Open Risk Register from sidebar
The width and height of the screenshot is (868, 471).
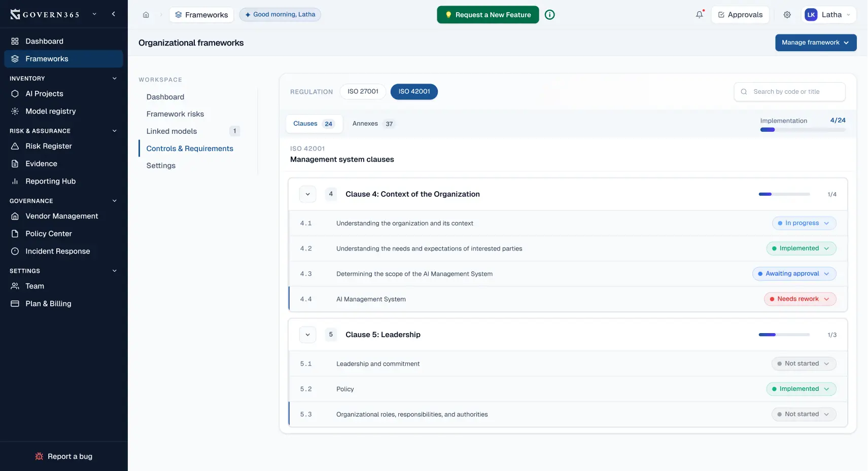click(49, 146)
